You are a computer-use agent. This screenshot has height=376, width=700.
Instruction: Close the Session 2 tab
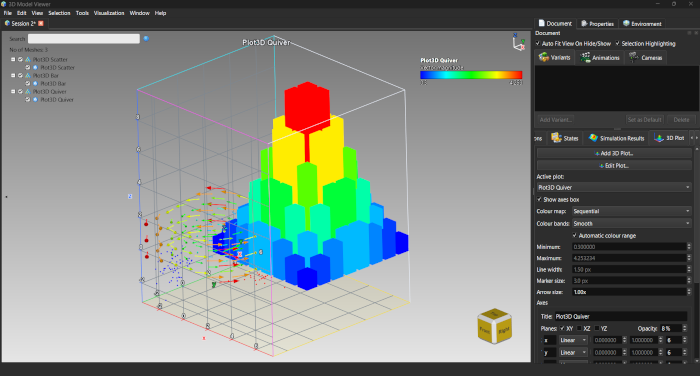click(41, 23)
